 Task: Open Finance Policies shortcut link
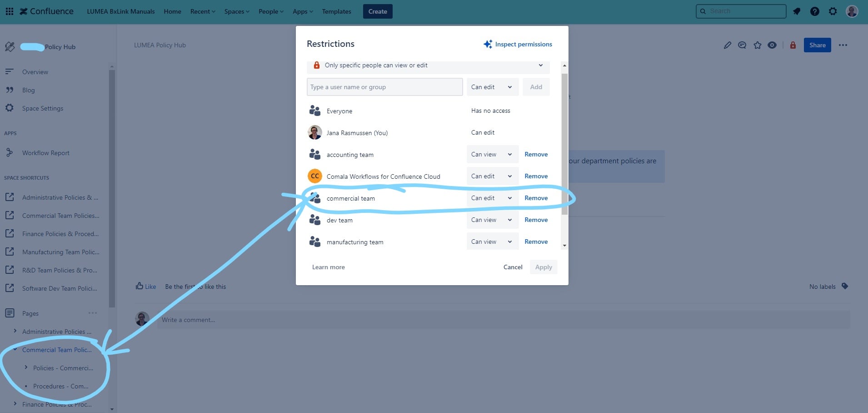click(x=60, y=234)
